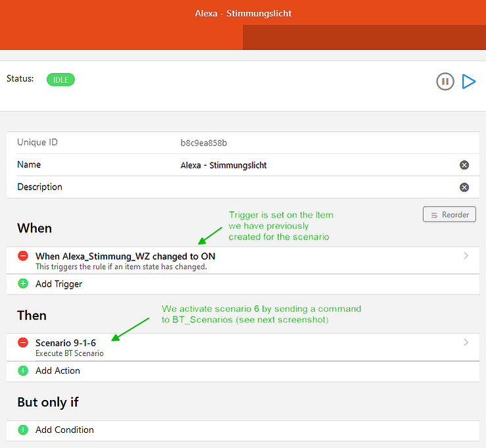Viewport: 486px width, 448px height.
Task: Click the 'Execute BT Scenario' subtitle
Action: 70,353
